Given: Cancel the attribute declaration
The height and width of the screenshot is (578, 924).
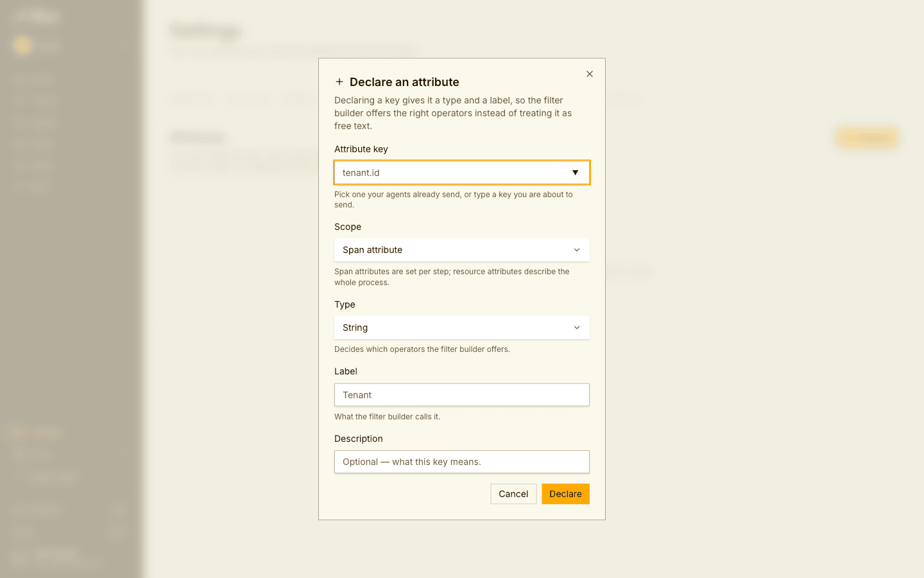Looking at the screenshot, I should coord(513,494).
